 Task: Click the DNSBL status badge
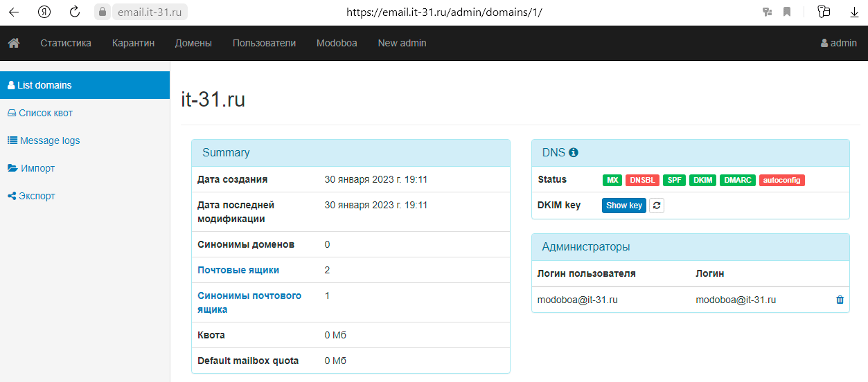[x=642, y=180]
